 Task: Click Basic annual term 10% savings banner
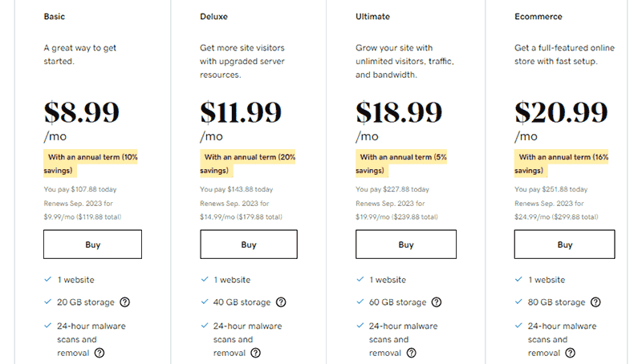(91, 164)
